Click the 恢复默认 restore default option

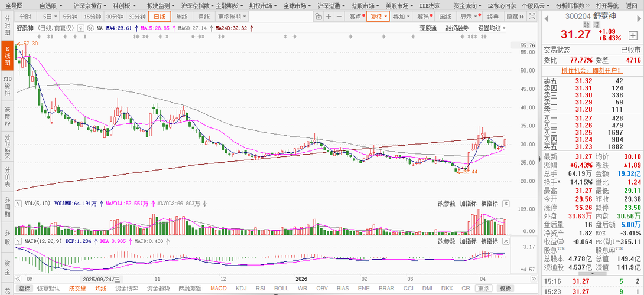(48, 289)
